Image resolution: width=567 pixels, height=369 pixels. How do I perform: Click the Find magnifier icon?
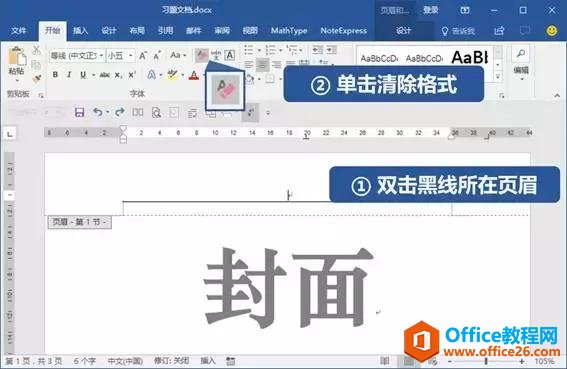pyautogui.click(x=521, y=54)
